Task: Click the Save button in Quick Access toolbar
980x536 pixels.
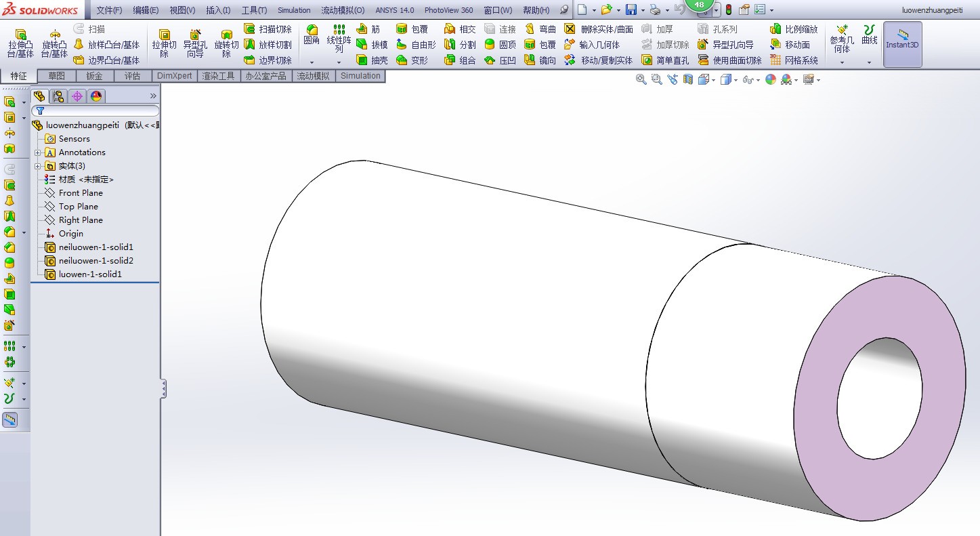Action: pyautogui.click(x=631, y=9)
